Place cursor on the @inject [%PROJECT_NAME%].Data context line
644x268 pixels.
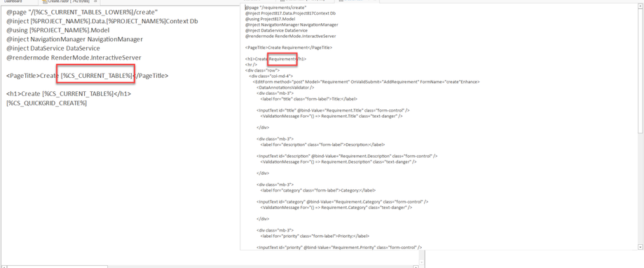[x=102, y=21]
